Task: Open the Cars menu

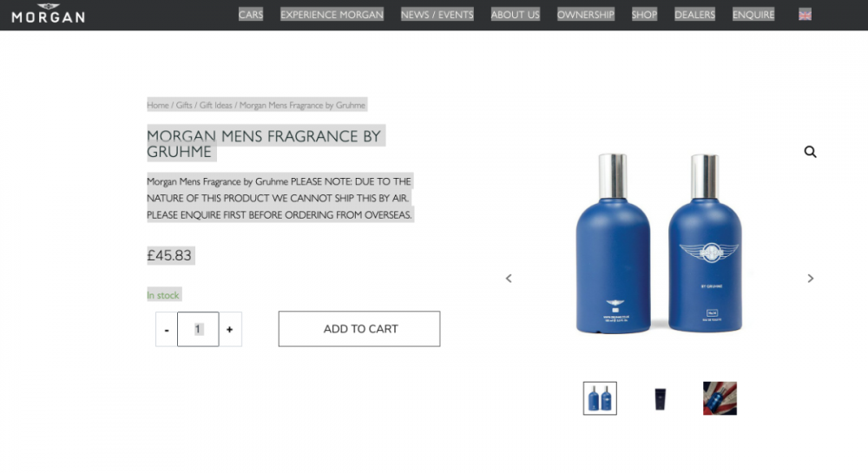Action: point(251,15)
